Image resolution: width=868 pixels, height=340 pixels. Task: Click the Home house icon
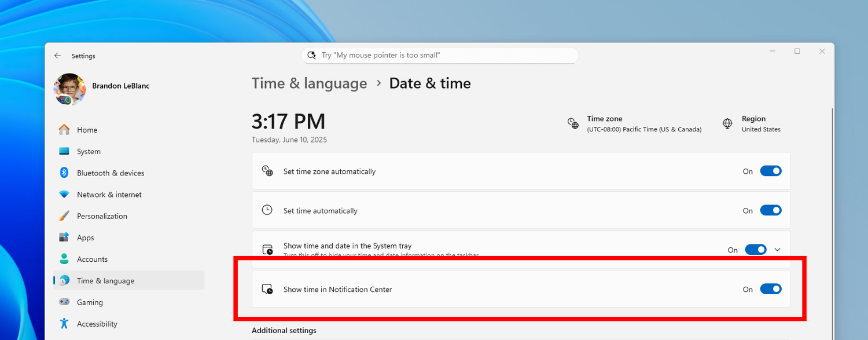tap(64, 130)
